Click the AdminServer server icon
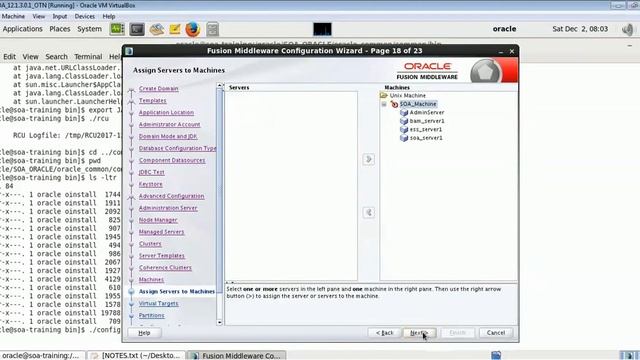Viewport: 640px width, 360px height. pyautogui.click(x=404, y=112)
